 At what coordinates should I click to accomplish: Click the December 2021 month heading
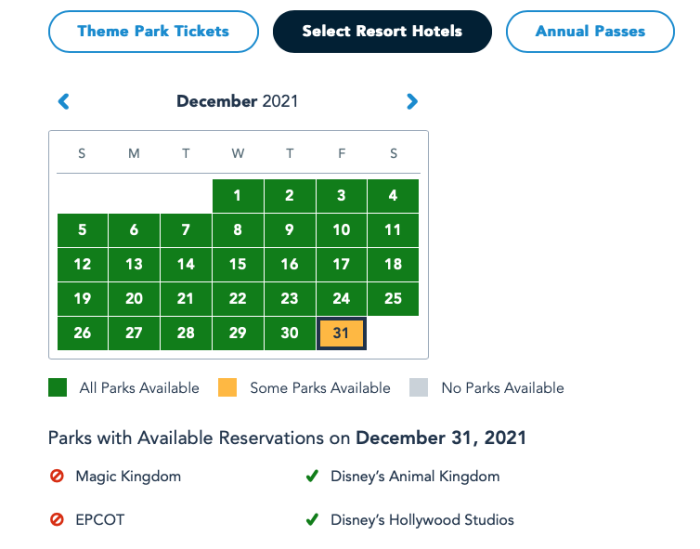tap(237, 101)
